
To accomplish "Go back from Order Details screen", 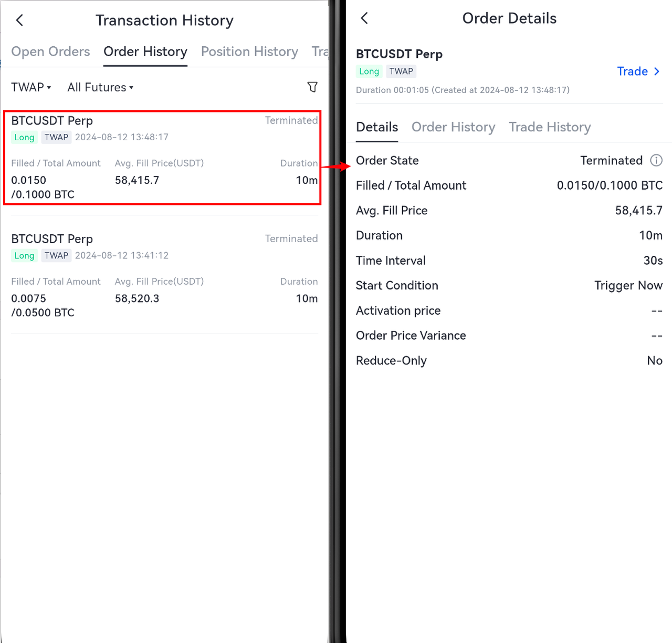I will pyautogui.click(x=364, y=18).
